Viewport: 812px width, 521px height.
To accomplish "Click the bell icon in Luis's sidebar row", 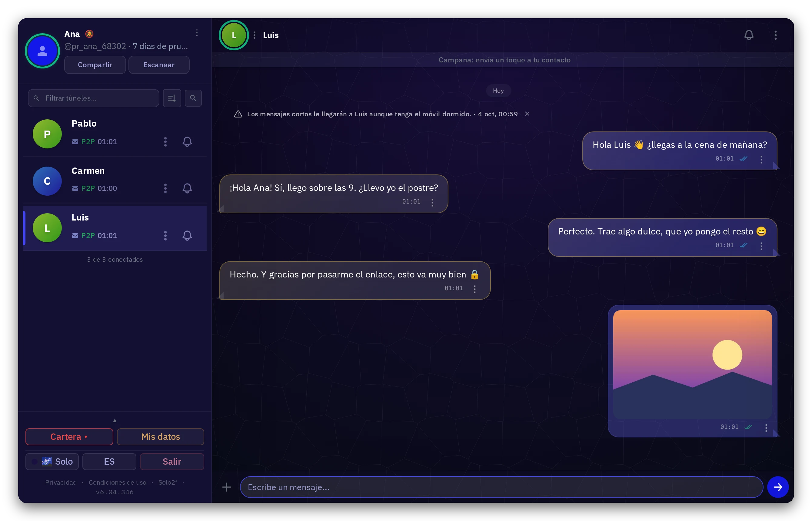I will point(187,235).
